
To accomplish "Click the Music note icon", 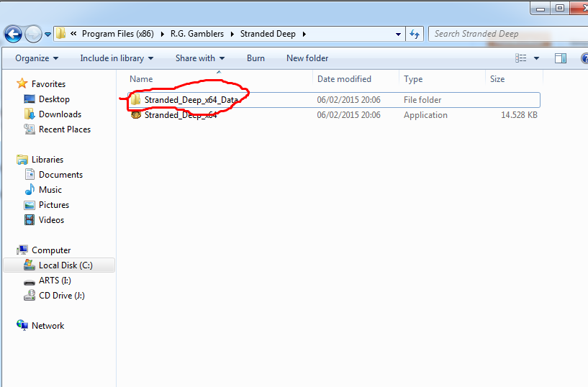I will [x=30, y=190].
